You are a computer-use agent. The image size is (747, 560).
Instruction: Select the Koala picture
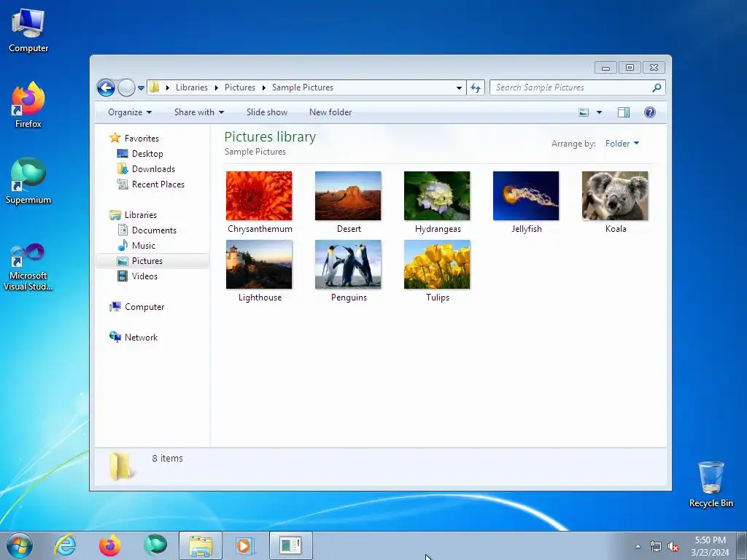[615, 203]
